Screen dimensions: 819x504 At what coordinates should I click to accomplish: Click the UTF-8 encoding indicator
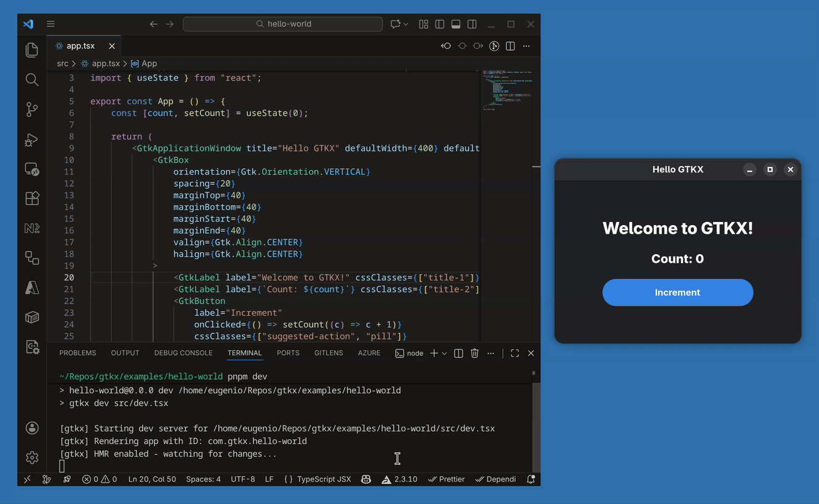coord(242,479)
